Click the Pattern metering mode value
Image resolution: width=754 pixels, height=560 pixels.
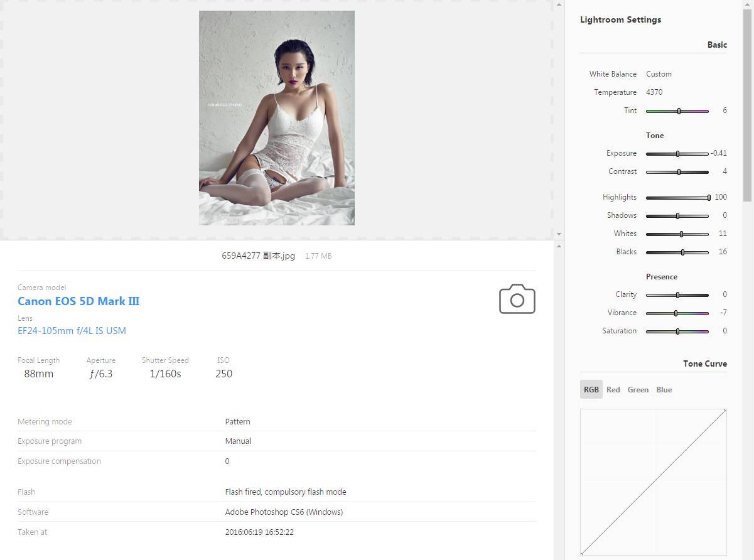point(238,422)
